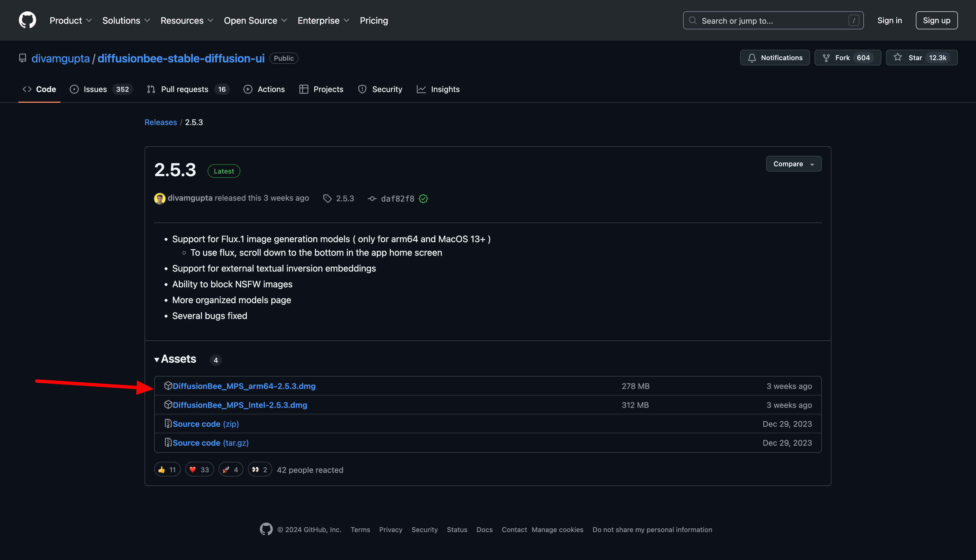Click the Actions play icon
976x560 pixels.
248,89
